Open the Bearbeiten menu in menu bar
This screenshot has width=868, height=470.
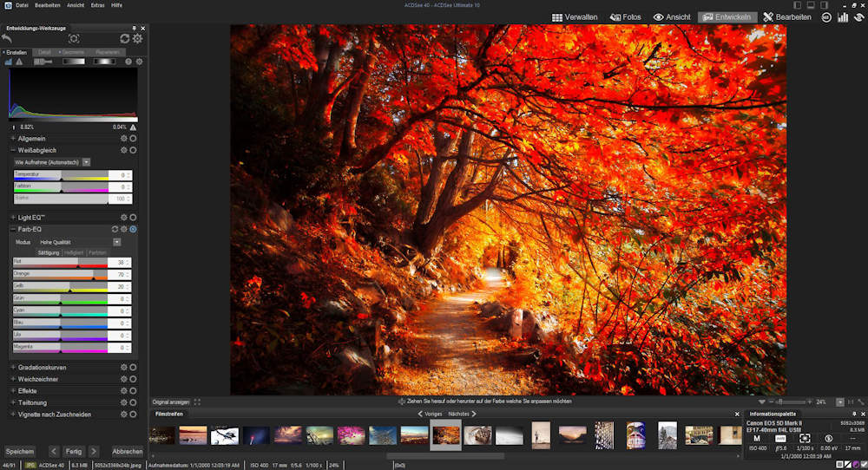pyautogui.click(x=46, y=5)
